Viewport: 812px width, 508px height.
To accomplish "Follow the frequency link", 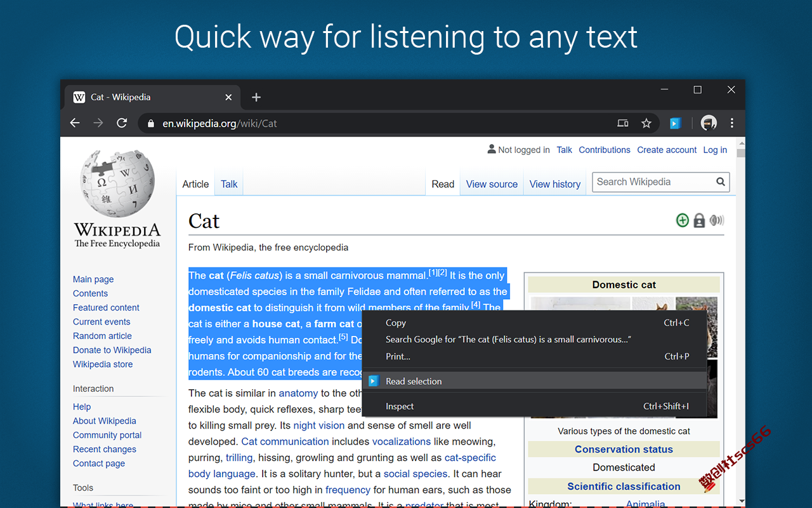I will click(348, 490).
